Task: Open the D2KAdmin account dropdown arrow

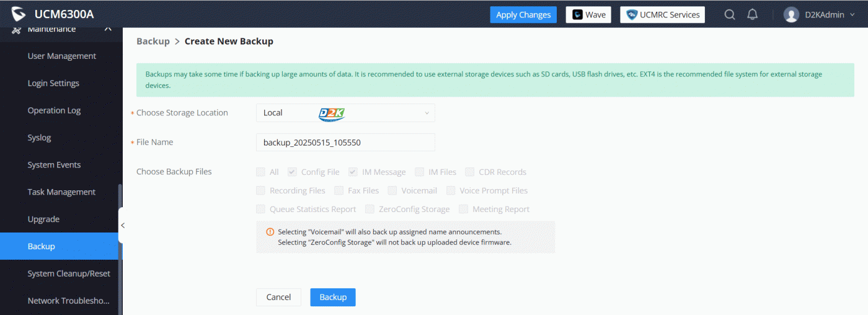Action: click(851, 15)
